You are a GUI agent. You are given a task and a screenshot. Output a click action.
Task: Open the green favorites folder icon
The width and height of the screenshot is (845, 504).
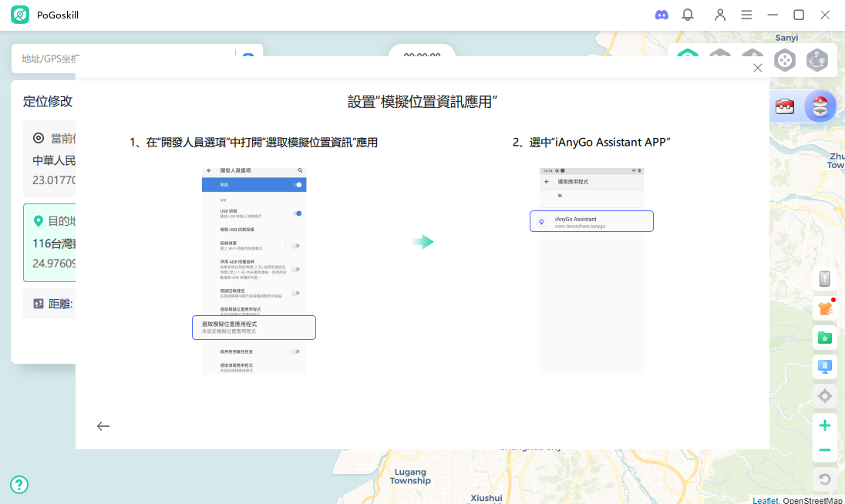(824, 338)
